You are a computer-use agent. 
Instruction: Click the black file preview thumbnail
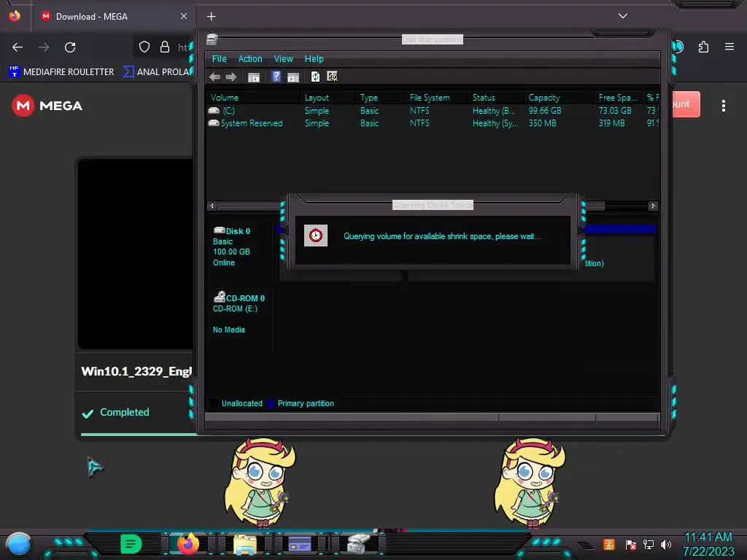(x=136, y=254)
